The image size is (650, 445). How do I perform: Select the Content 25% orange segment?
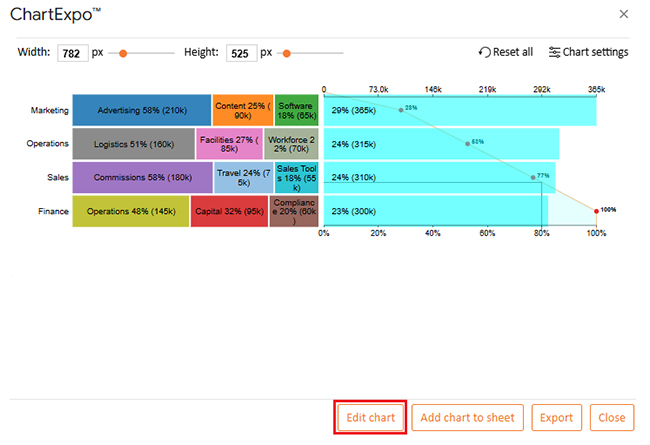[x=242, y=110]
